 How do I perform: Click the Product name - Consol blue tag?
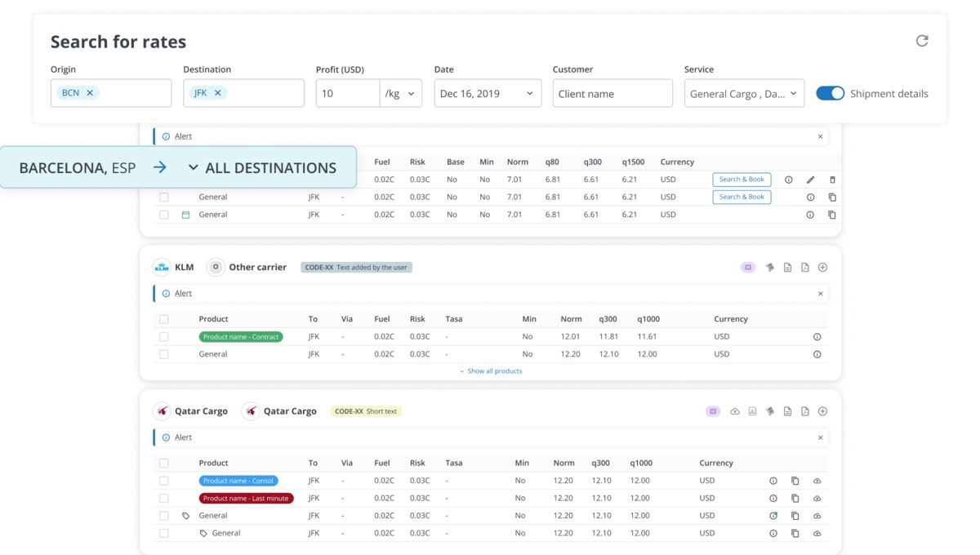click(238, 481)
